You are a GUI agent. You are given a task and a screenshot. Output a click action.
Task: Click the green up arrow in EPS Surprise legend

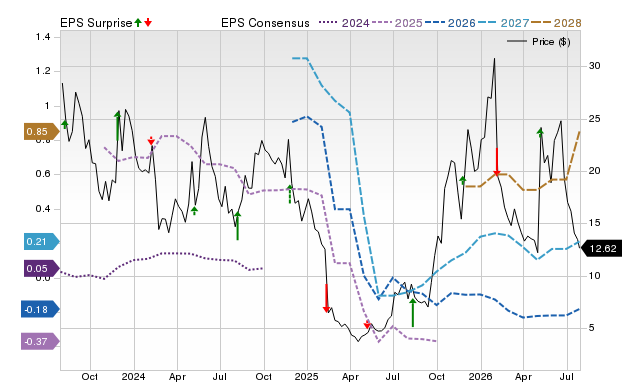[x=138, y=23]
